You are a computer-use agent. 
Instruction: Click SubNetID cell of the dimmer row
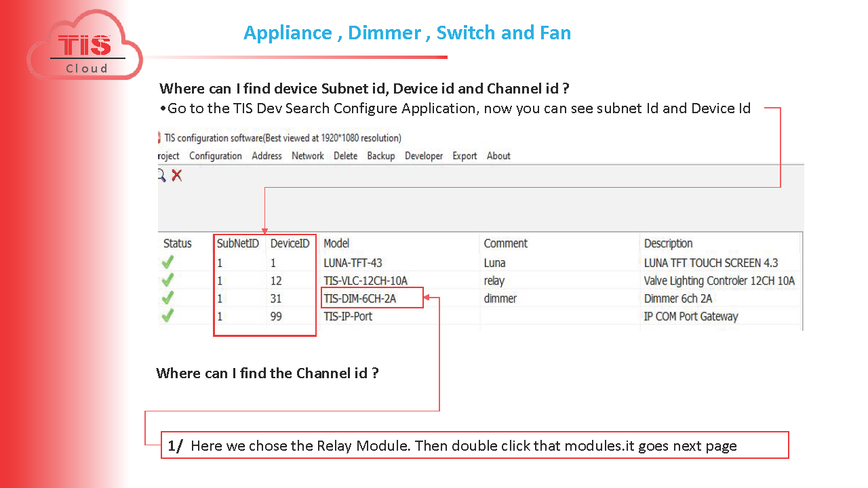(220, 298)
